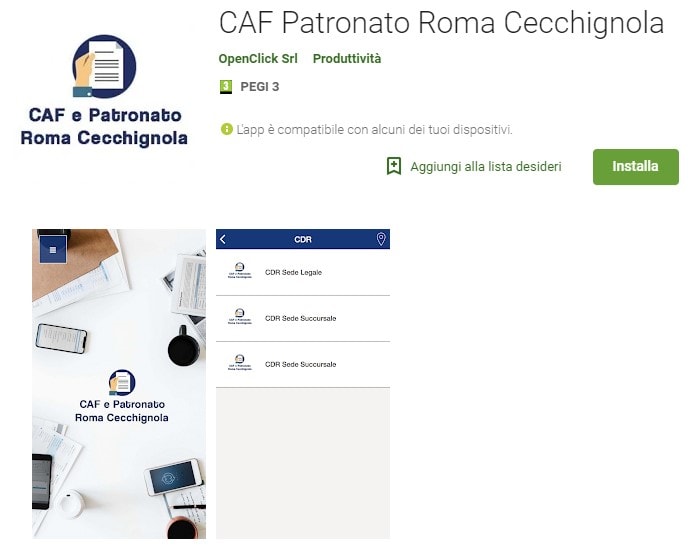Click the green Installa button
Screen dimensions: 700x550
click(x=635, y=167)
